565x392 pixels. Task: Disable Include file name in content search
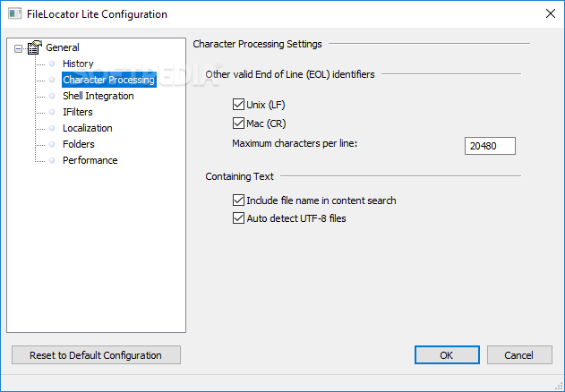pyautogui.click(x=238, y=200)
